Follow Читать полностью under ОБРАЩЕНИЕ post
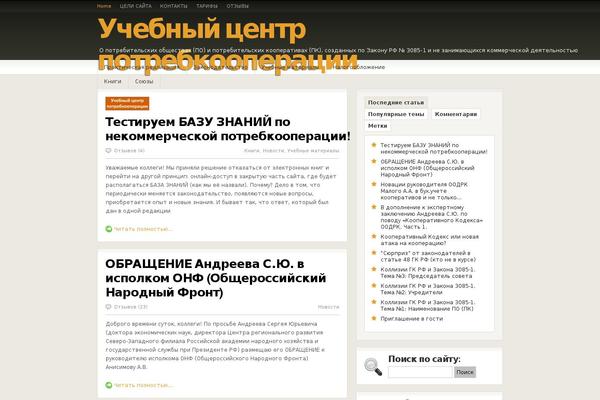Viewport: 600px width, 400px height. point(143,385)
